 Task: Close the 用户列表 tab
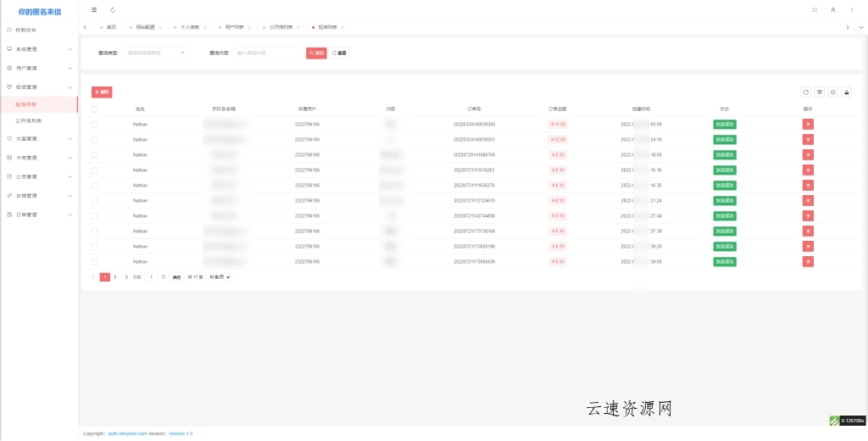click(x=249, y=27)
